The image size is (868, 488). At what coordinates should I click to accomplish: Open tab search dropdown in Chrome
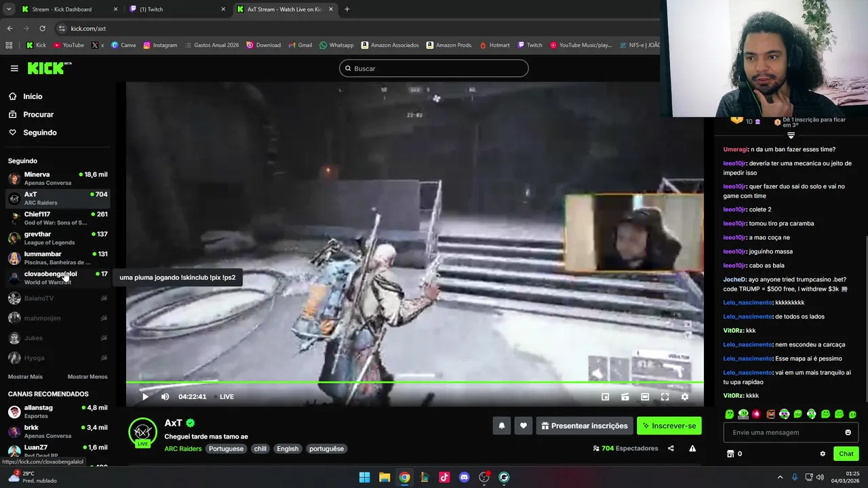click(8, 9)
